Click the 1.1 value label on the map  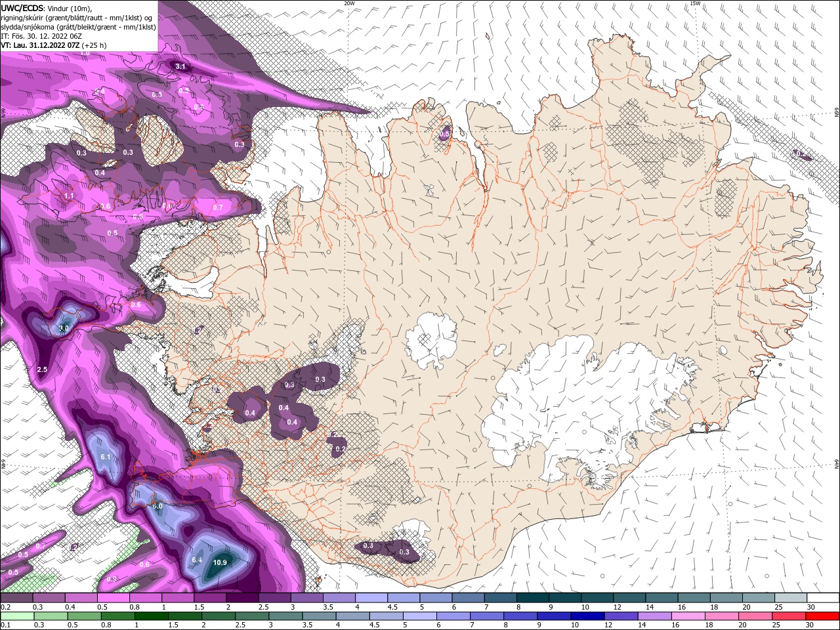coord(69,196)
